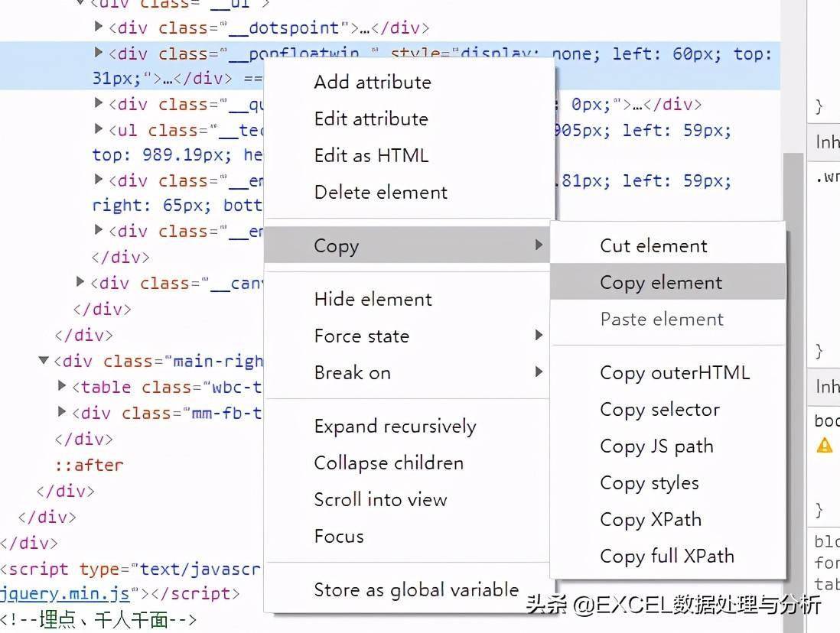Select the HTML comment row at bottom
This screenshot has width=840, height=633.
pos(99,620)
